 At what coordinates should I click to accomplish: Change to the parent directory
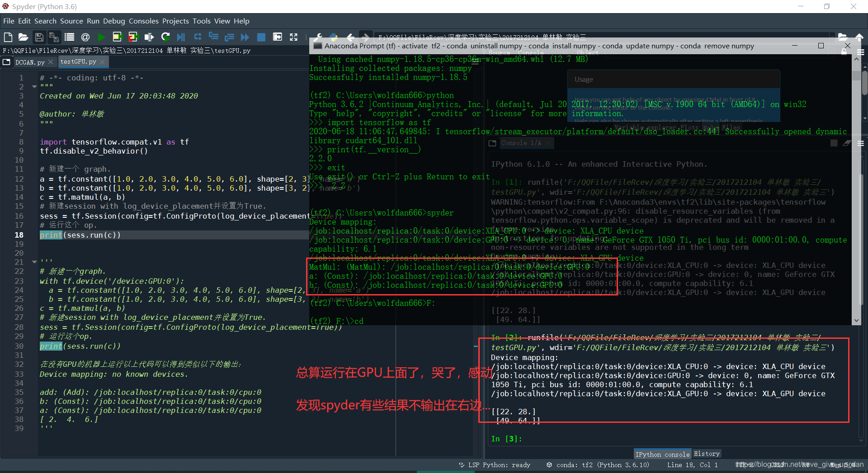(859, 37)
